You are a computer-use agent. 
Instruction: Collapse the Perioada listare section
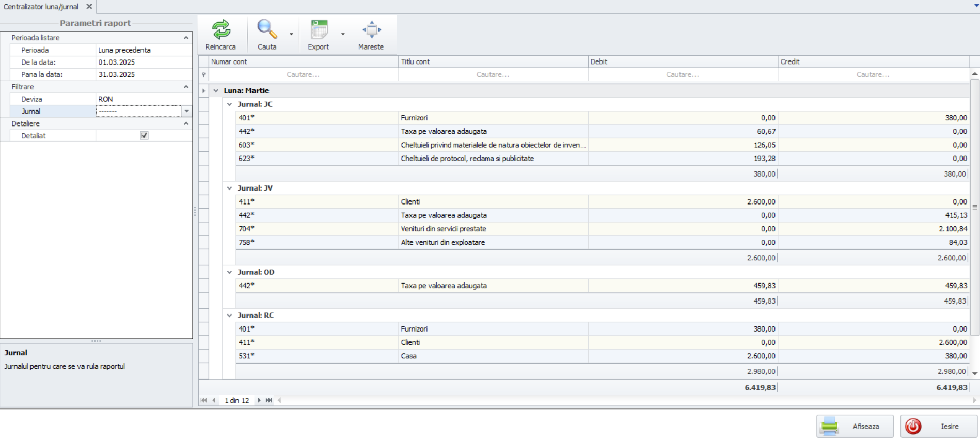tap(186, 38)
